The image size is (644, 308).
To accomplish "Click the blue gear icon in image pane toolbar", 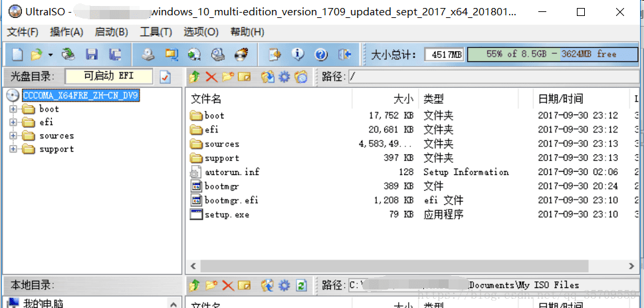I will pyautogui.click(x=284, y=77).
